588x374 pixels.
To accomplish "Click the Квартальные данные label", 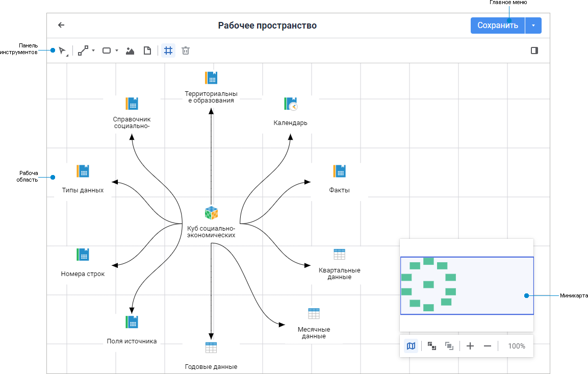I will (x=339, y=273).
